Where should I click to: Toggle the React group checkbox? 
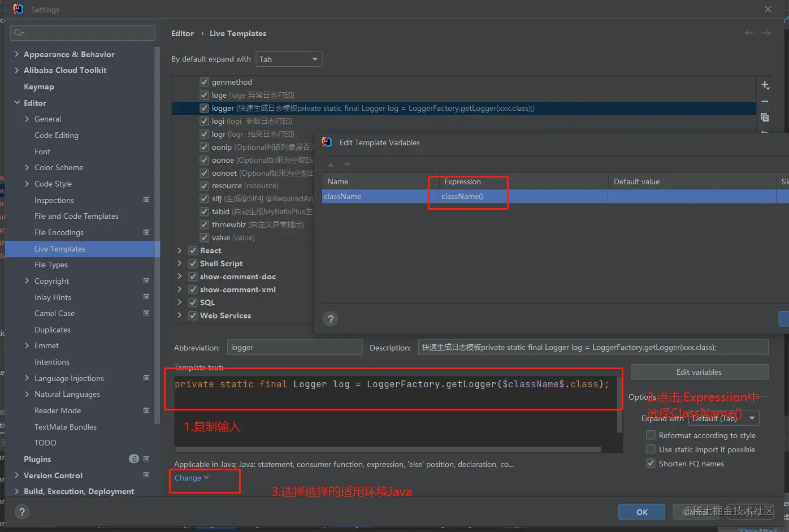[x=193, y=250]
